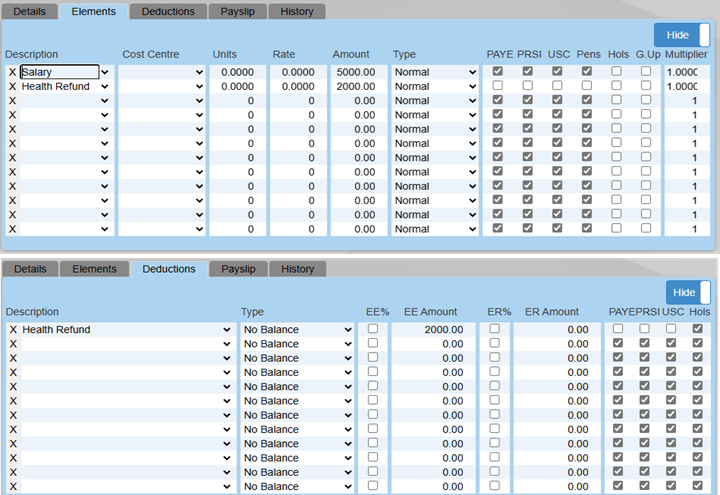Image resolution: width=720 pixels, height=495 pixels.
Task: Open the History tab in the Deductions panel
Action: [297, 269]
